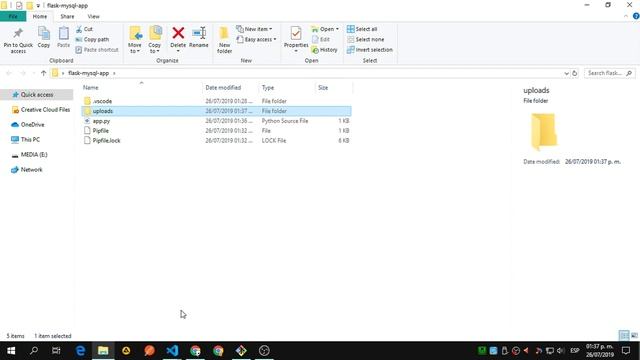Viewport: 640px width, 360px height.
Task: Delete the selected uploads folder
Action: click(178, 39)
